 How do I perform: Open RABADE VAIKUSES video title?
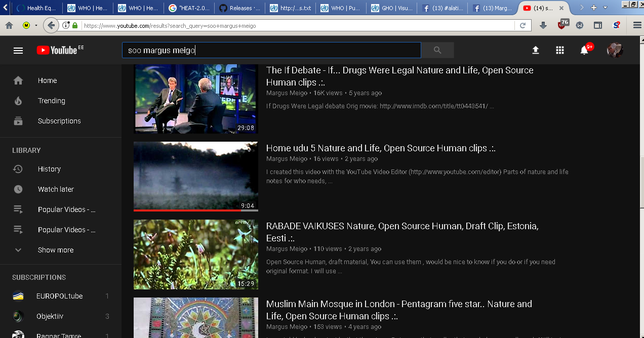[x=402, y=232]
